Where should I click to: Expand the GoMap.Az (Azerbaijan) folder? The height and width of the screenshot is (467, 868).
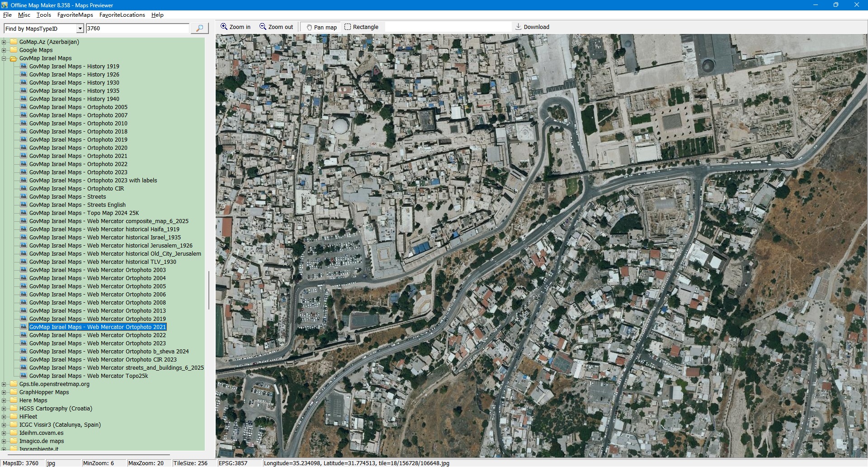click(x=4, y=42)
